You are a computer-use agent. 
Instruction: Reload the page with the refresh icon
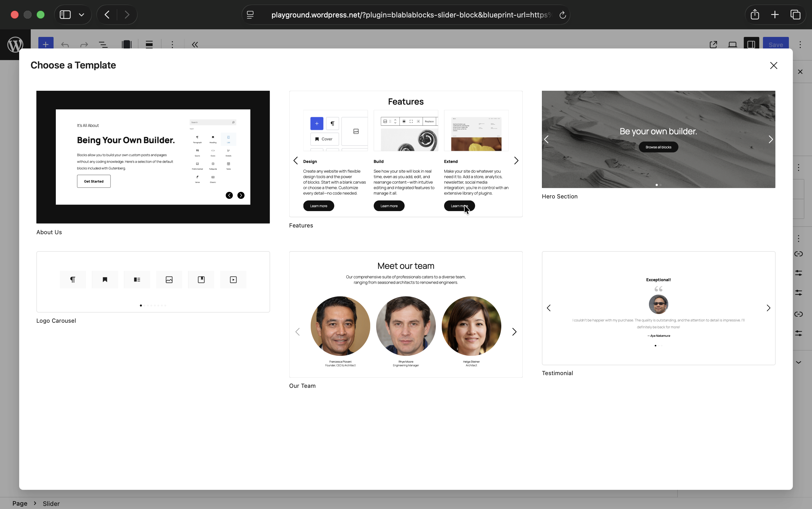click(562, 15)
